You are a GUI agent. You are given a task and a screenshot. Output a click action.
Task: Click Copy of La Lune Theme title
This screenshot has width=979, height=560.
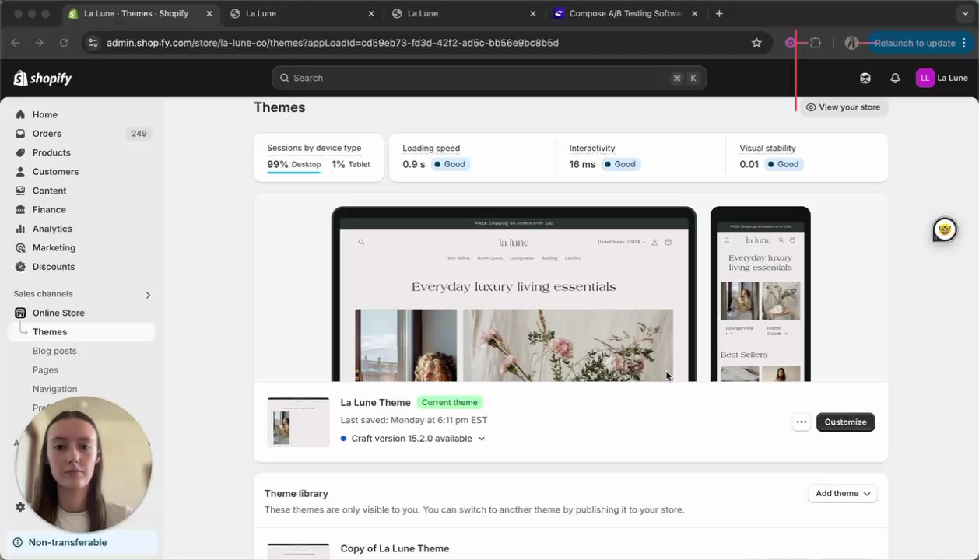[x=395, y=548]
